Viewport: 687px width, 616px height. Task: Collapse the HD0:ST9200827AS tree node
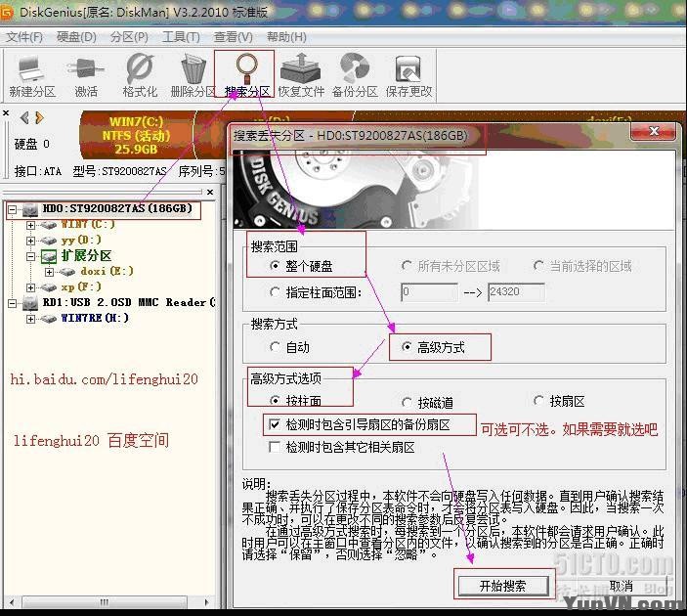[13, 209]
